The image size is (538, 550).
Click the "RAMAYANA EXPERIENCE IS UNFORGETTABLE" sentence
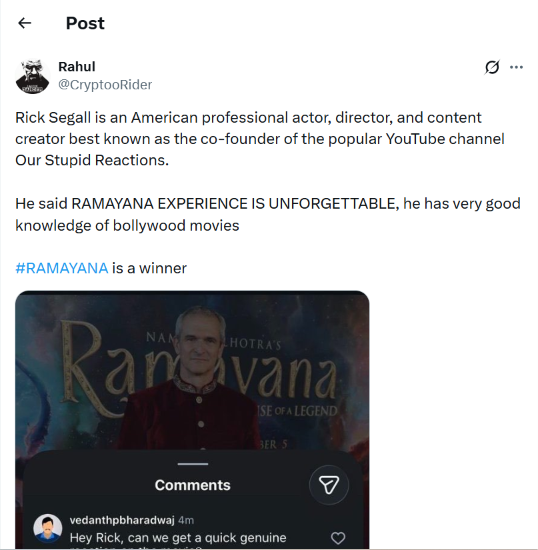235,204
